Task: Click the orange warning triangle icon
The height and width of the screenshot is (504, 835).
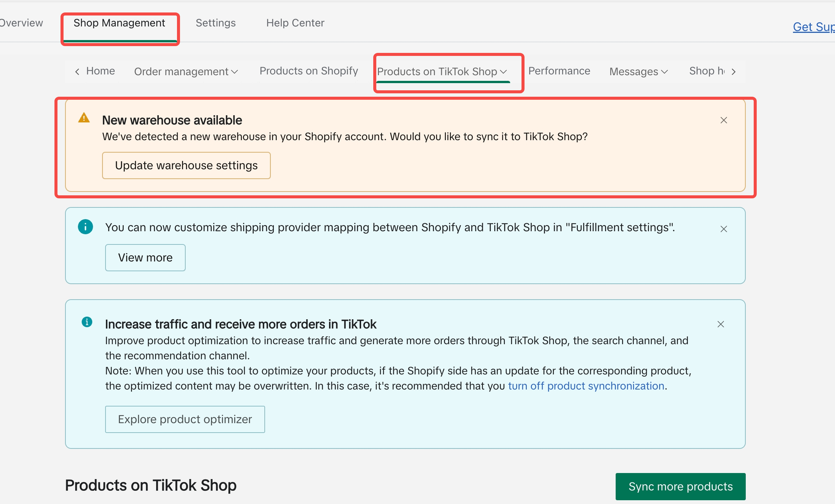Action: point(84,118)
